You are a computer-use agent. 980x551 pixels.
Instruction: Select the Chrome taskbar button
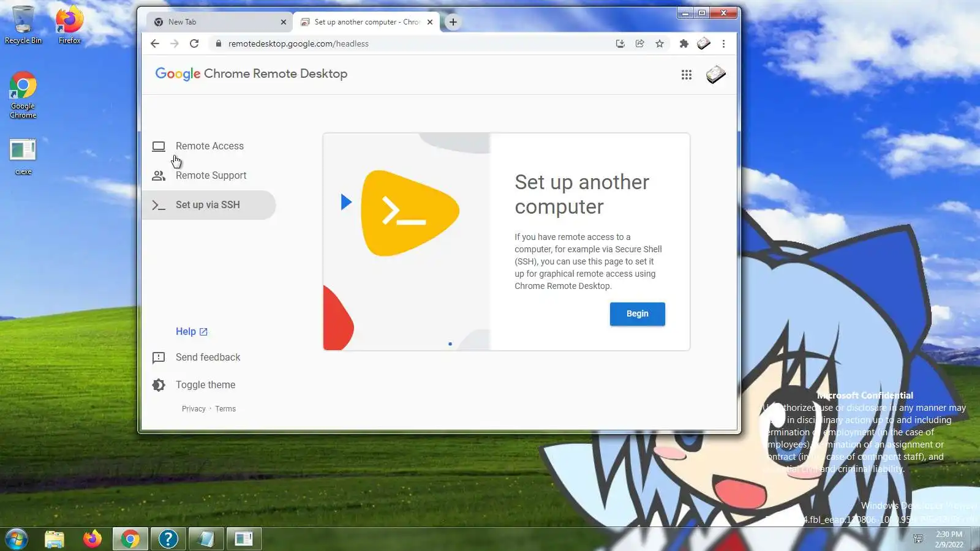coord(130,539)
